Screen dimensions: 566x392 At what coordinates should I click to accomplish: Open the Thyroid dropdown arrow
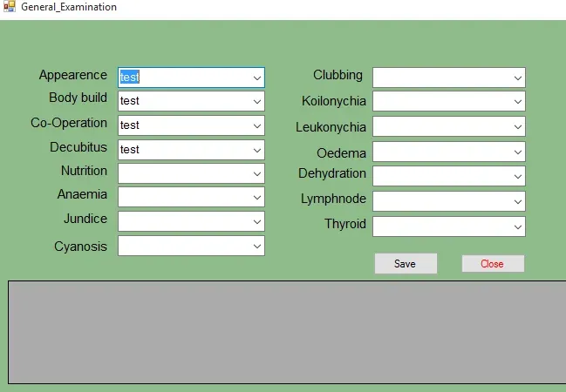518,226
